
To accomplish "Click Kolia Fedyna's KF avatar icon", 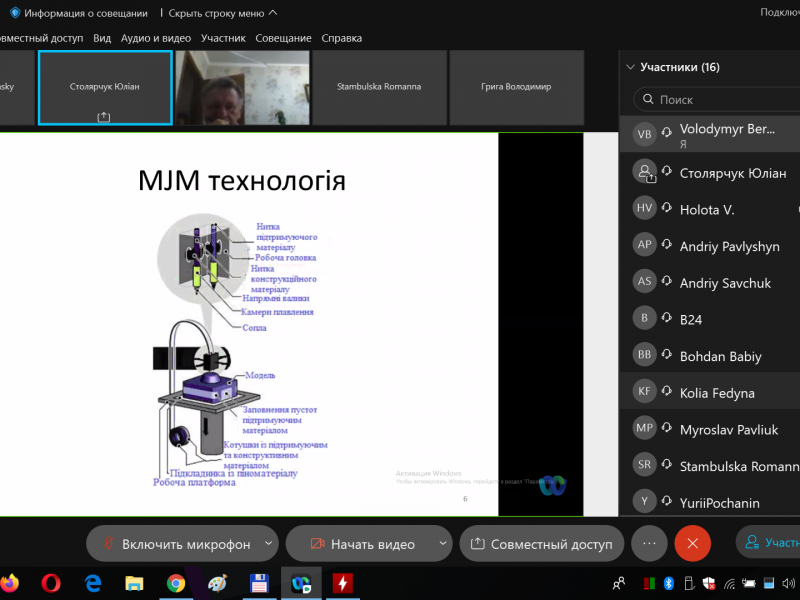I will point(645,393).
